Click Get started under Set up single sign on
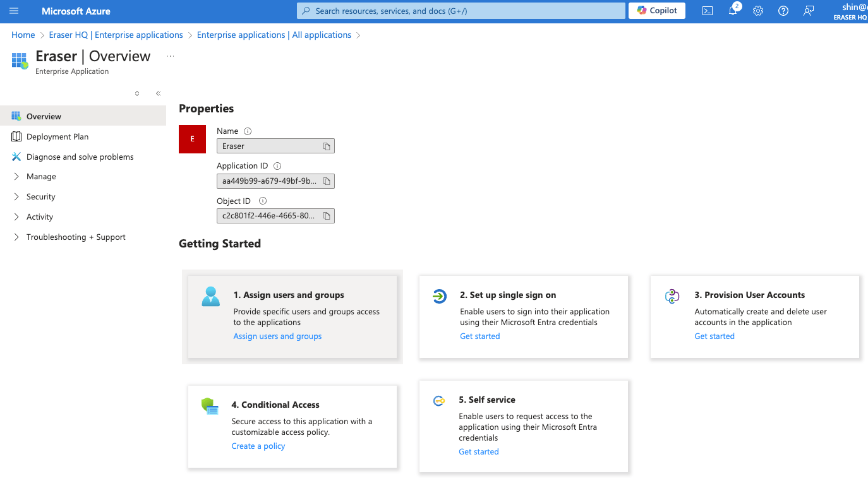The width and height of the screenshot is (868, 481). coord(480,336)
